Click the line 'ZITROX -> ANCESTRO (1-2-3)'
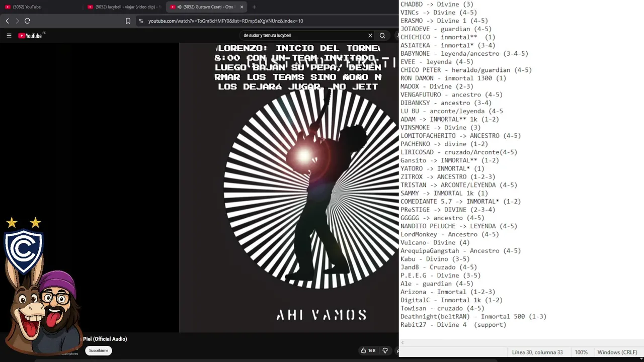The image size is (644, 362). (448, 176)
